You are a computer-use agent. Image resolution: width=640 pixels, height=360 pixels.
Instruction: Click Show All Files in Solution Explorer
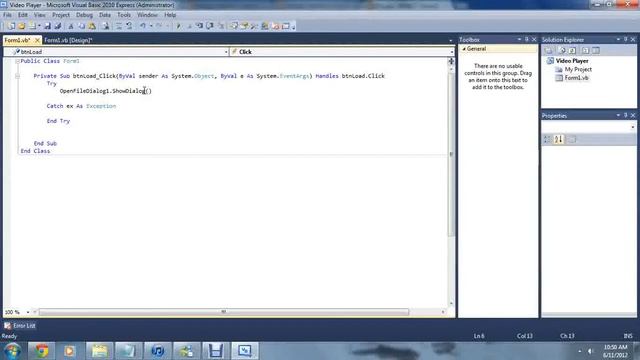pos(562,51)
